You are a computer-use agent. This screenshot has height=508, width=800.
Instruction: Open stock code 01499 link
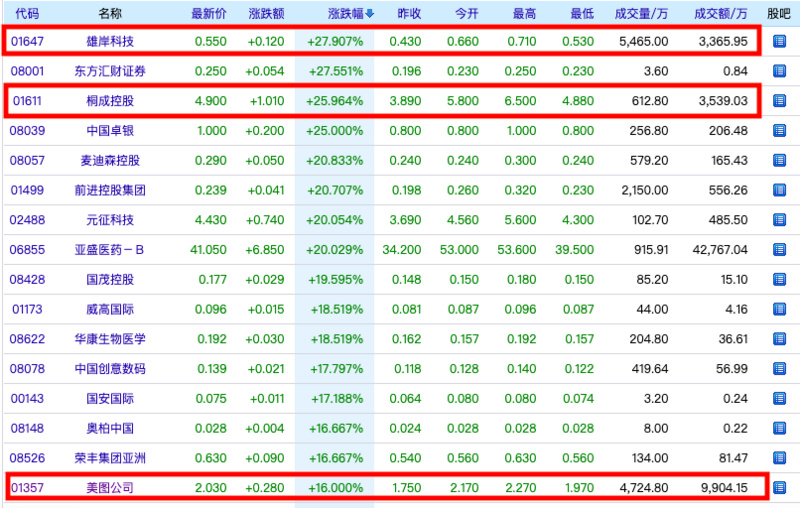27,190
